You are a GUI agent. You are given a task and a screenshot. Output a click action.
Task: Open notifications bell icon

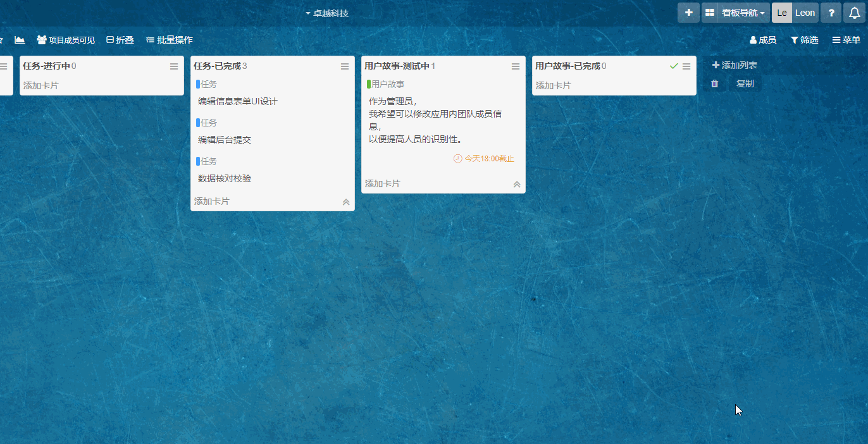click(x=855, y=13)
